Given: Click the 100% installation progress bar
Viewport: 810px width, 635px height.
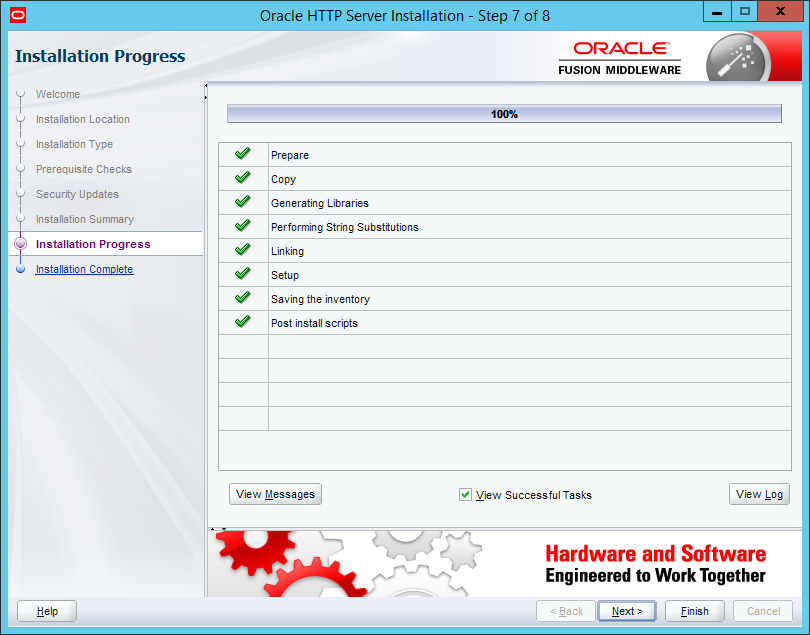Looking at the screenshot, I should tap(504, 114).
